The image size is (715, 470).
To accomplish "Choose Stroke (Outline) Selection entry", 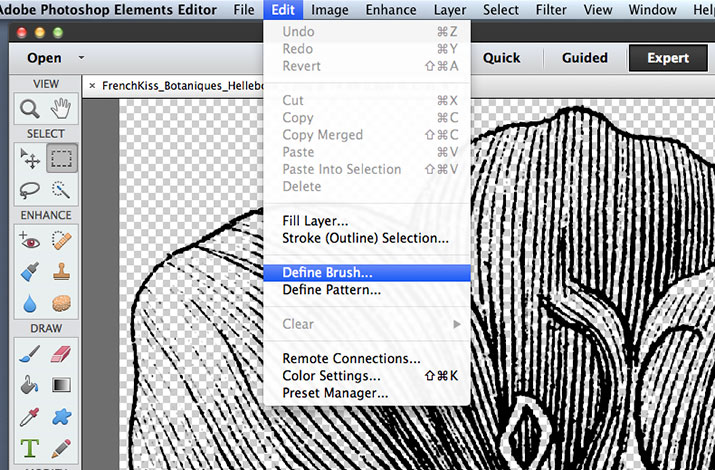I will pos(367,238).
